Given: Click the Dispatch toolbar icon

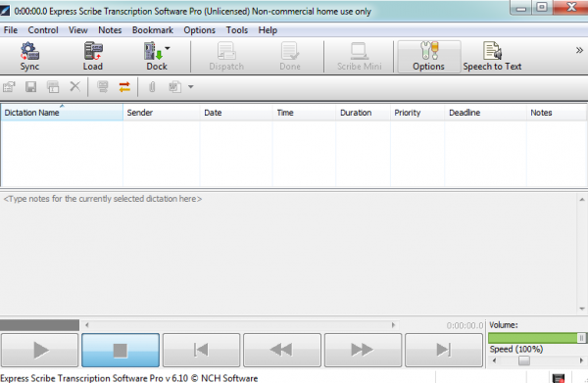Looking at the screenshot, I should [226, 57].
